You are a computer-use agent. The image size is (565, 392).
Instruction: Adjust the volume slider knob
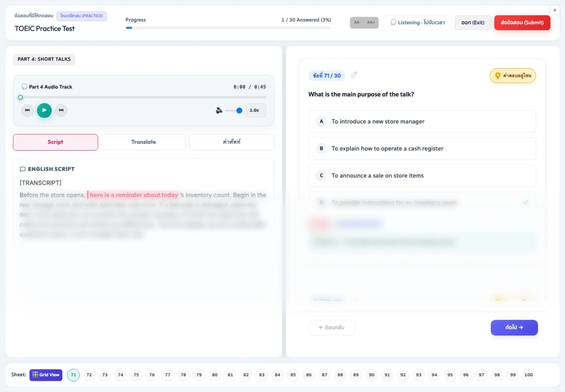point(239,110)
